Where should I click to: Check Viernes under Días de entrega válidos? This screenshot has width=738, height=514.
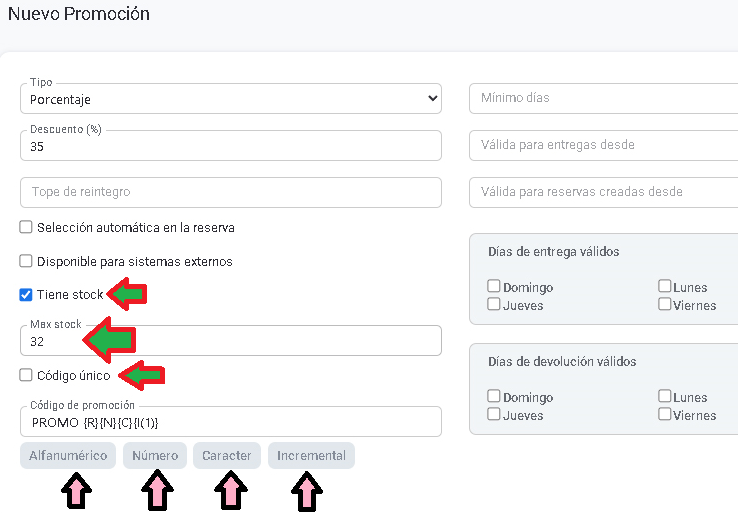pos(665,304)
